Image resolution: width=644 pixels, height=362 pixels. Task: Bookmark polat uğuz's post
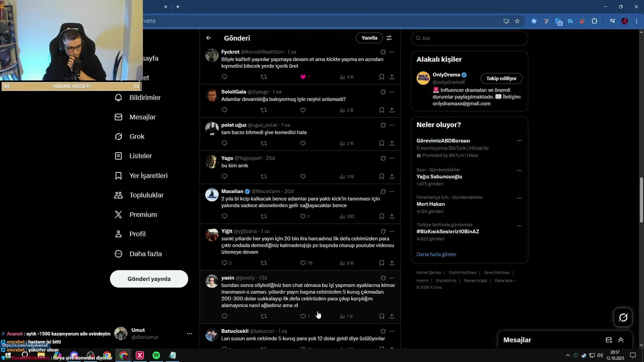tap(382, 143)
